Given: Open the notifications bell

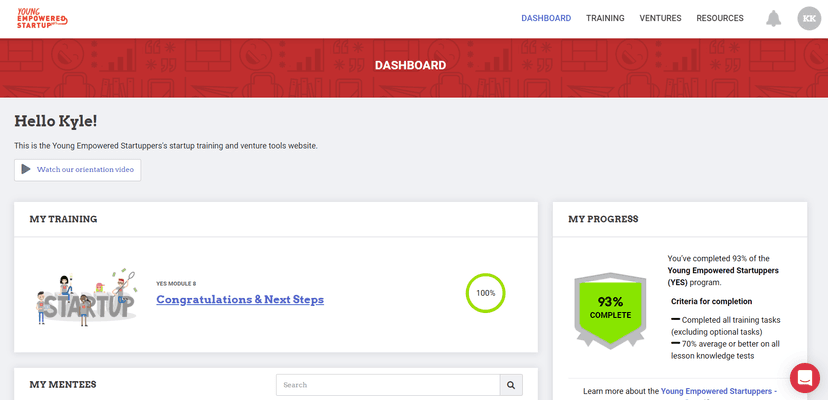Looking at the screenshot, I should [773, 18].
